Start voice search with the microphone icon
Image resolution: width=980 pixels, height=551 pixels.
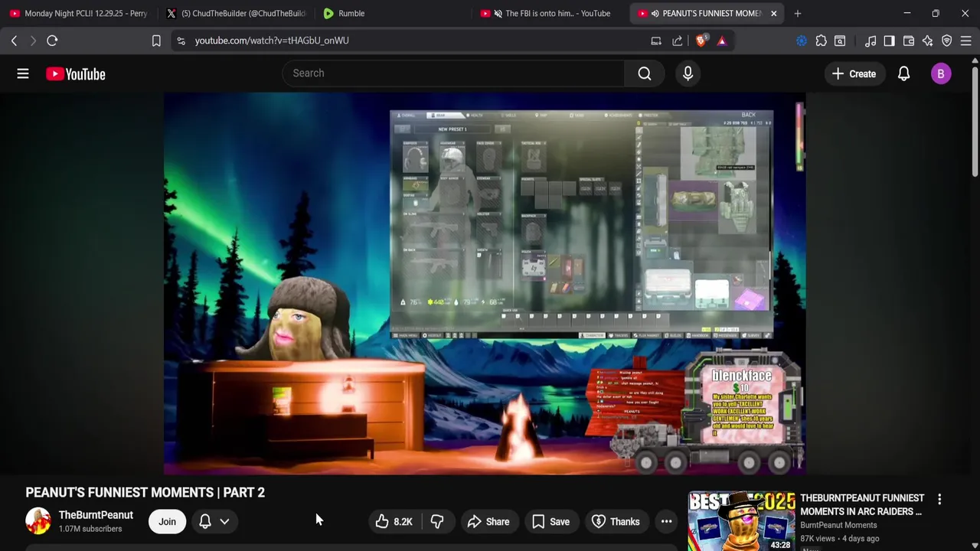coord(688,73)
